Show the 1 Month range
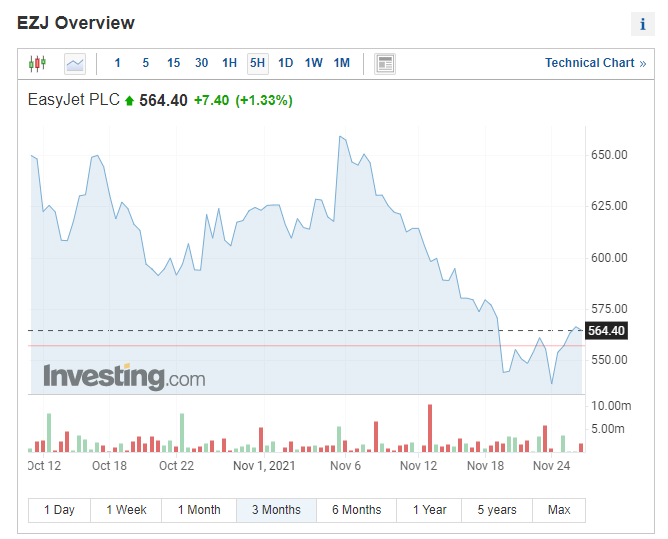This screenshot has height=539, width=668. coord(199,510)
